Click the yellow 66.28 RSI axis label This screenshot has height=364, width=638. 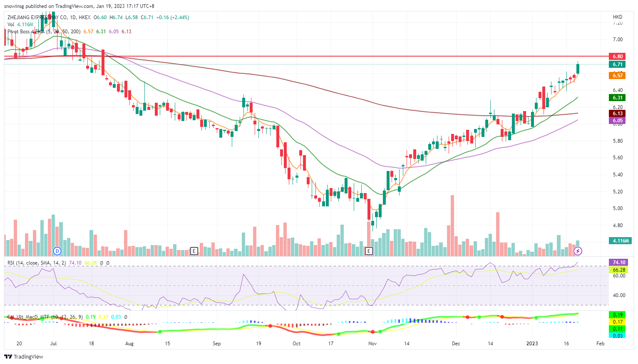619,270
